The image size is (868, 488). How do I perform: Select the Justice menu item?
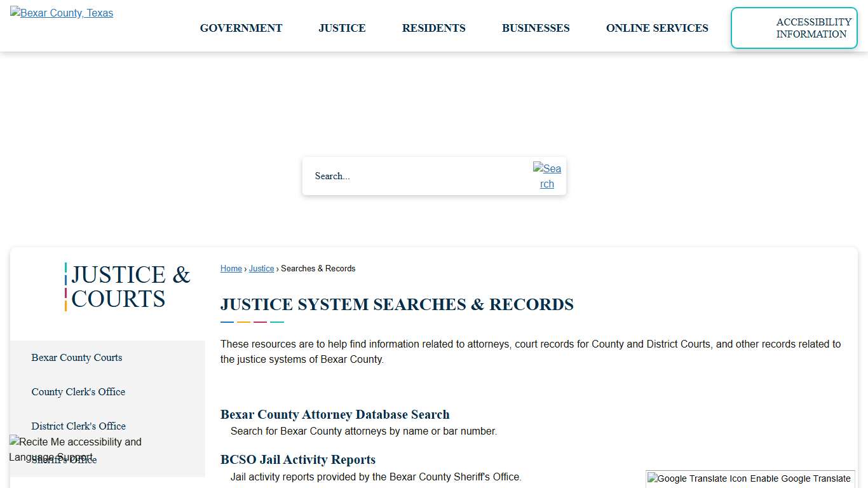[342, 28]
